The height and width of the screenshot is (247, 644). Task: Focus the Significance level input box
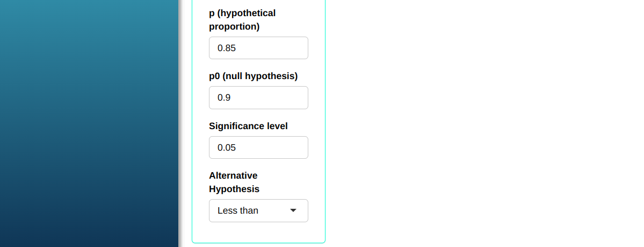258,147
